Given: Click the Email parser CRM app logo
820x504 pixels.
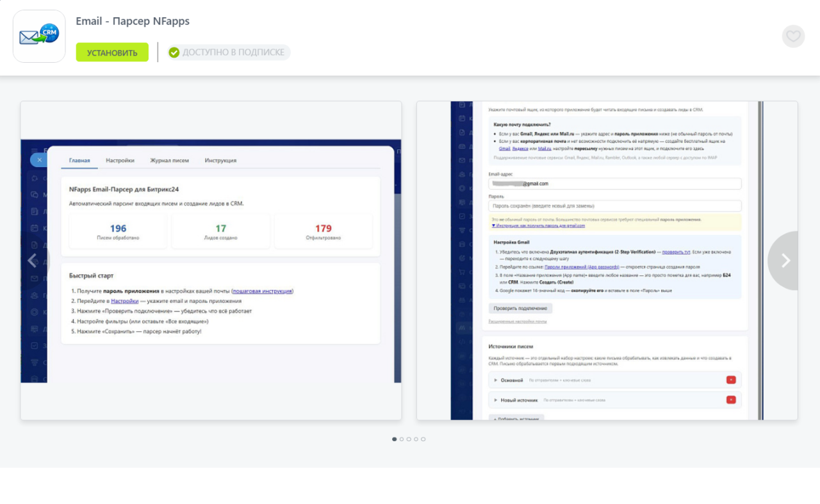Looking at the screenshot, I should pos(39,36).
